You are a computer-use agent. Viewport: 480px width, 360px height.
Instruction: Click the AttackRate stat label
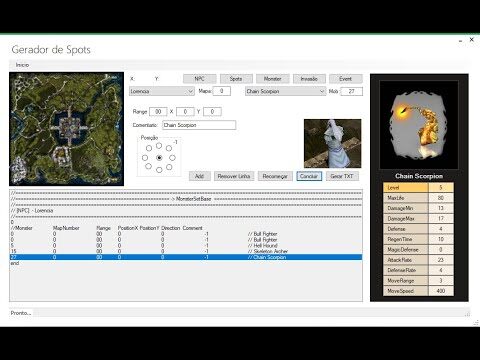coord(406,260)
